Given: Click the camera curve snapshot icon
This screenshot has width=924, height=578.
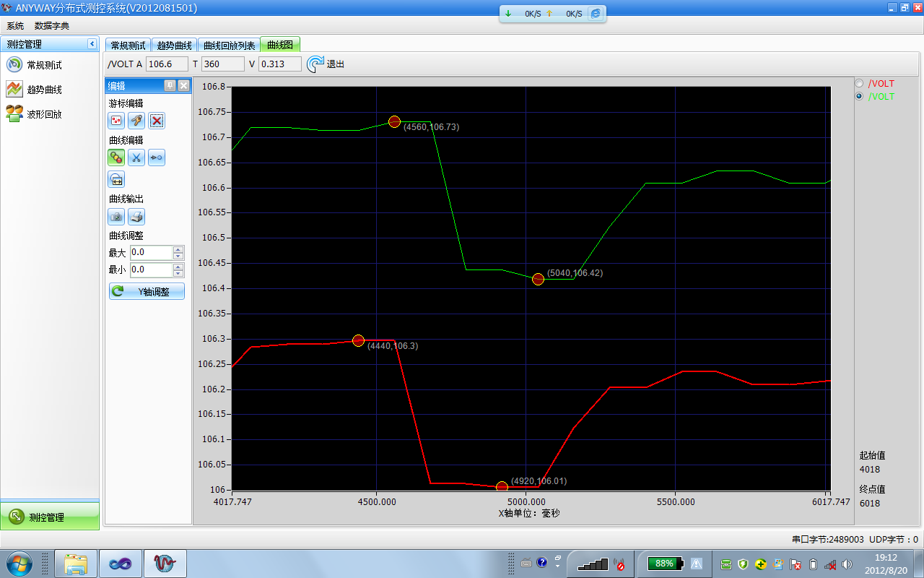Looking at the screenshot, I should 116,216.
